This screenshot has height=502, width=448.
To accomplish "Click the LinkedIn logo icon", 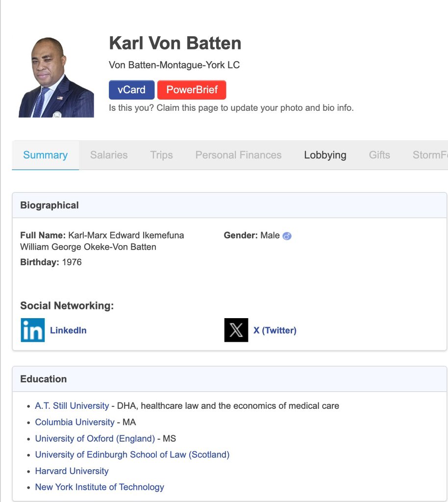I will (32, 330).
